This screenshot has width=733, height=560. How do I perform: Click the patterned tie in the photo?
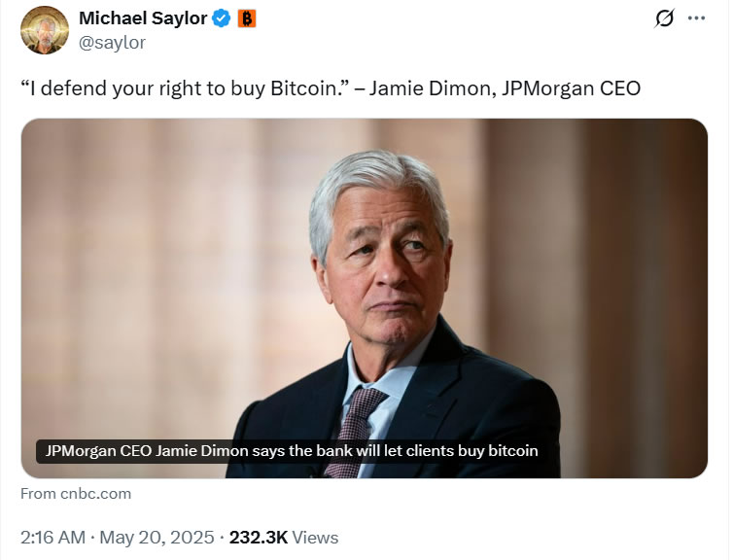(355, 418)
